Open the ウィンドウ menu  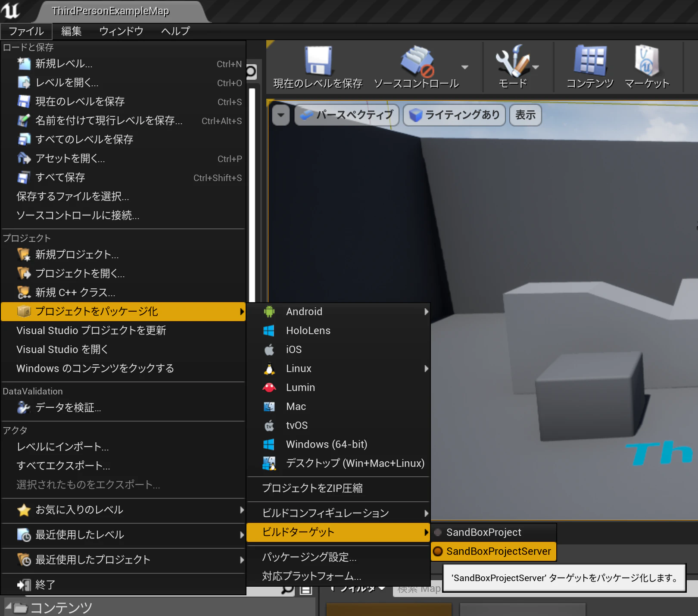(x=121, y=31)
